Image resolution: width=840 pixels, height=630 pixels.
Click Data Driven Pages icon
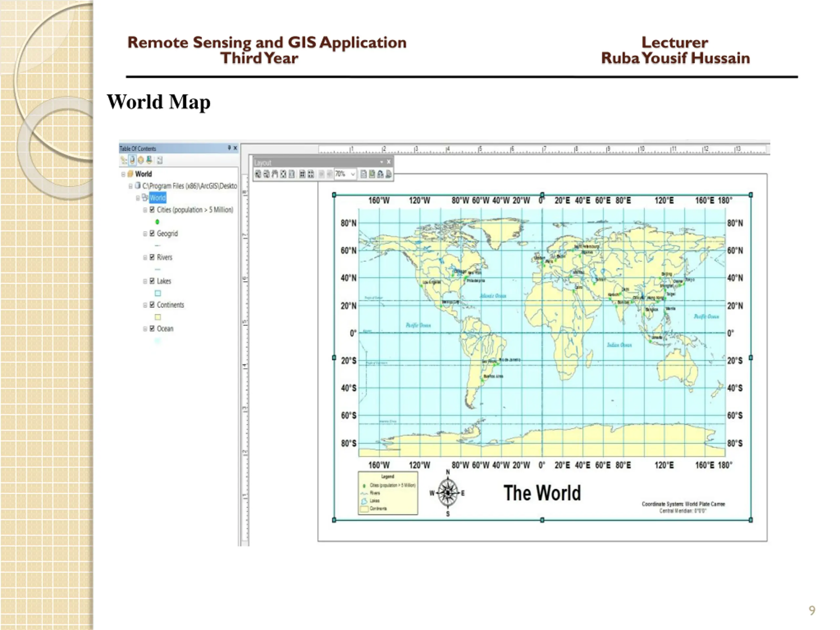coord(389,174)
